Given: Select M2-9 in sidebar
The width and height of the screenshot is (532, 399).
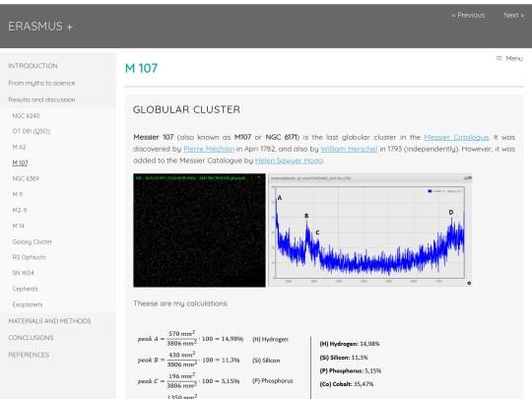Looking at the screenshot, I should (x=20, y=211).
